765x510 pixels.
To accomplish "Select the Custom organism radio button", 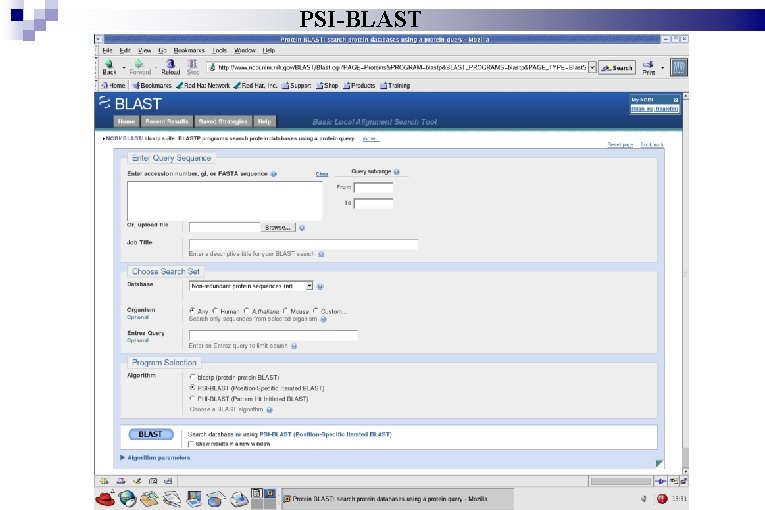I will point(316,310).
